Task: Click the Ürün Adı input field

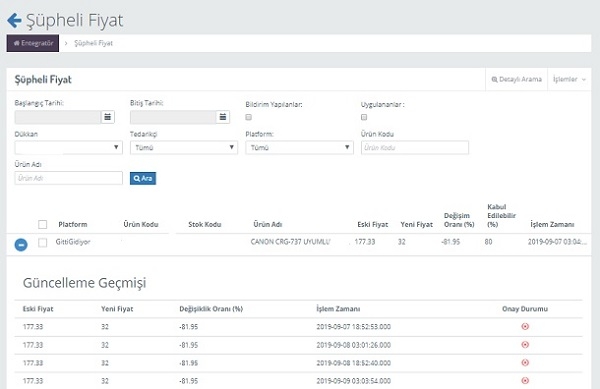Action: [x=68, y=178]
